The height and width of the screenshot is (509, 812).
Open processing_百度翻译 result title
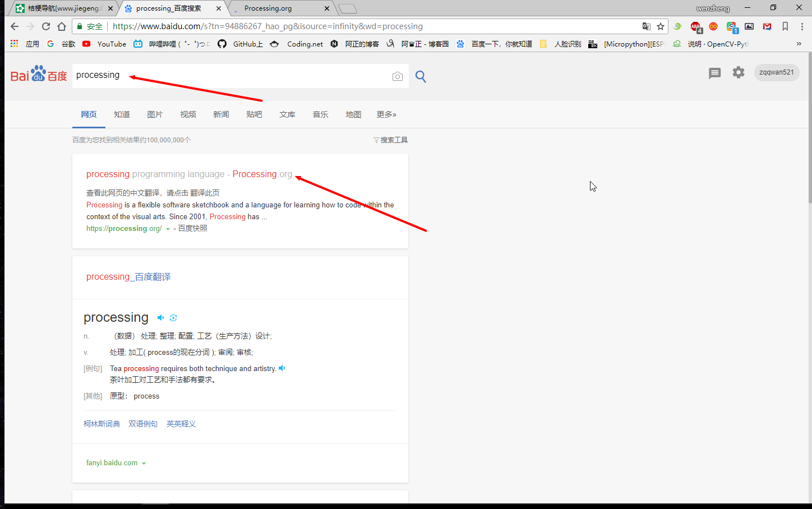point(128,277)
